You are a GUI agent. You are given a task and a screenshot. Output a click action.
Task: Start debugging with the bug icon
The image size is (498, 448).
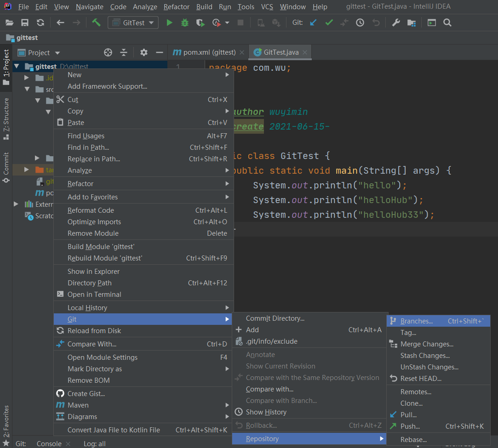(x=185, y=23)
